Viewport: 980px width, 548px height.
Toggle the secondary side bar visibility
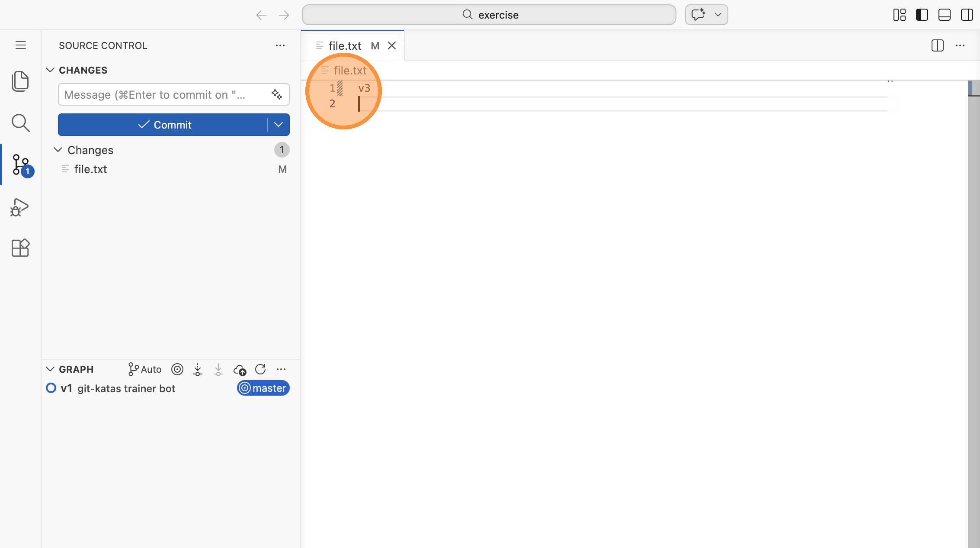967,15
